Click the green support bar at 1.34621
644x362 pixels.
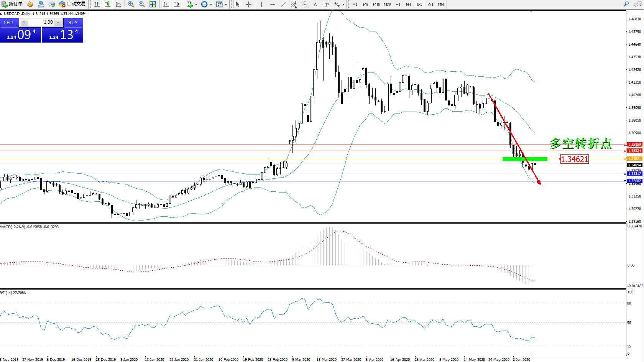click(524, 159)
